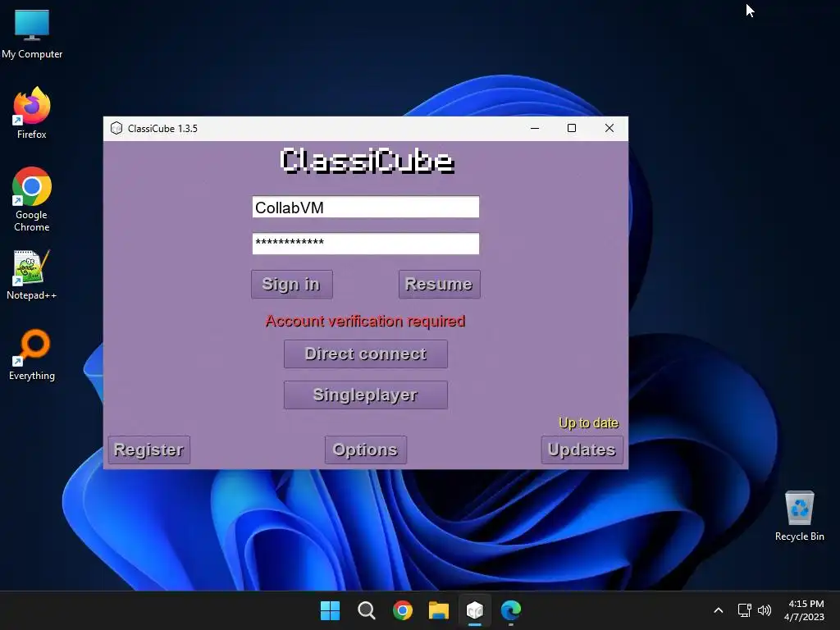Open the My Computer desktop icon

click(32, 33)
